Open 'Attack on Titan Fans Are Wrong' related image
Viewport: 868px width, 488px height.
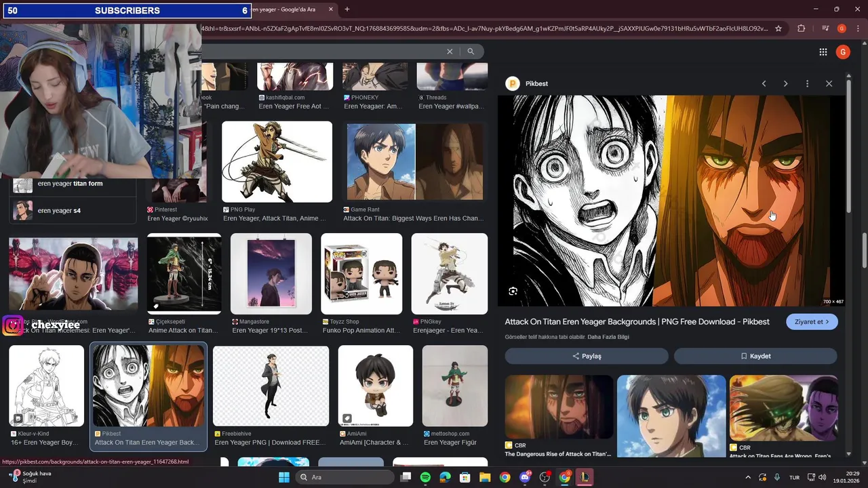[x=784, y=408]
